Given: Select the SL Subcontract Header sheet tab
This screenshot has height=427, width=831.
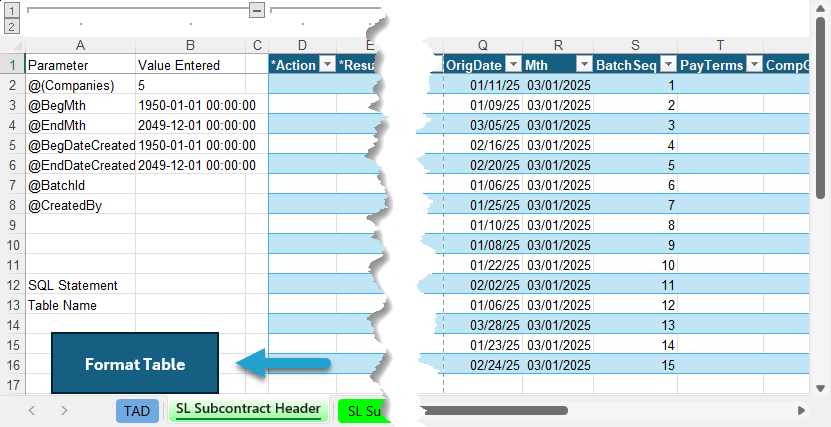Looking at the screenshot, I should (x=248, y=410).
